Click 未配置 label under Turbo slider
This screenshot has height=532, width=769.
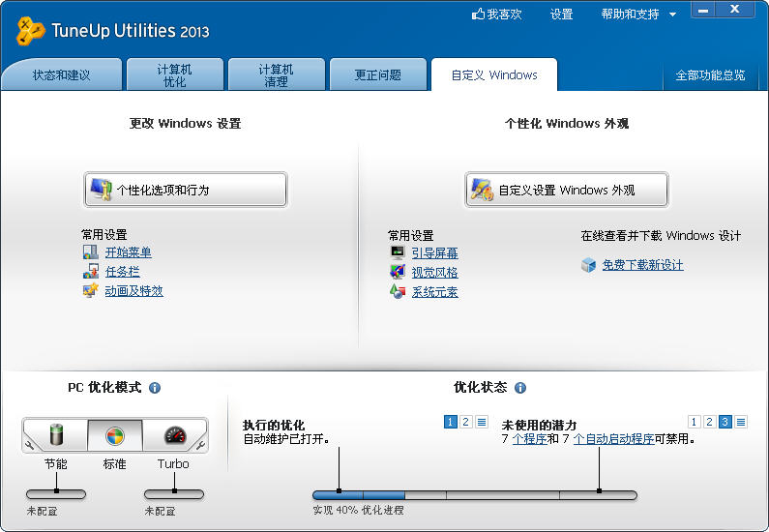click(160, 511)
